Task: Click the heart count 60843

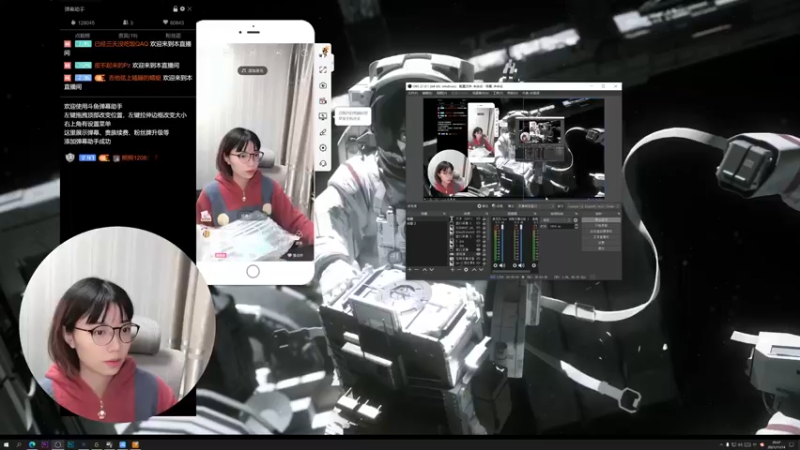Action: [x=173, y=22]
